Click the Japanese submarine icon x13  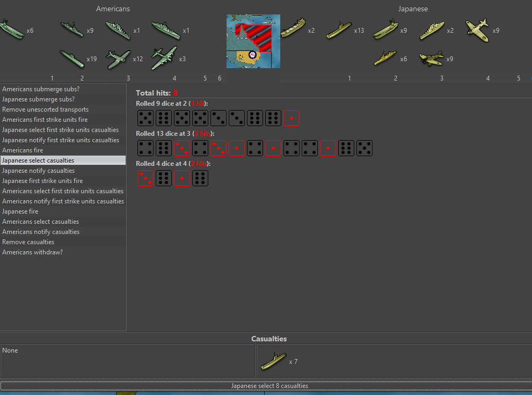(x=339, y=30)
